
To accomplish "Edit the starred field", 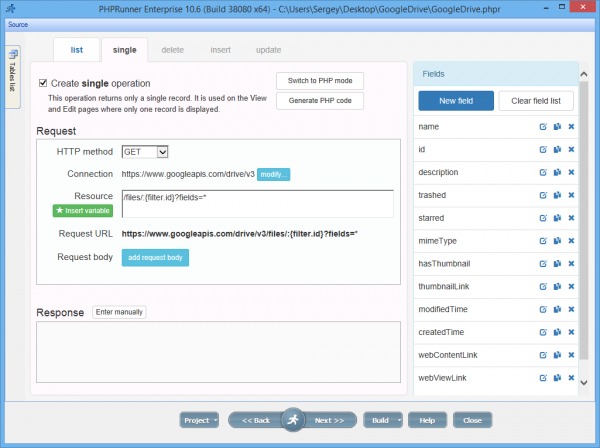I will click(x=543, y=218).
